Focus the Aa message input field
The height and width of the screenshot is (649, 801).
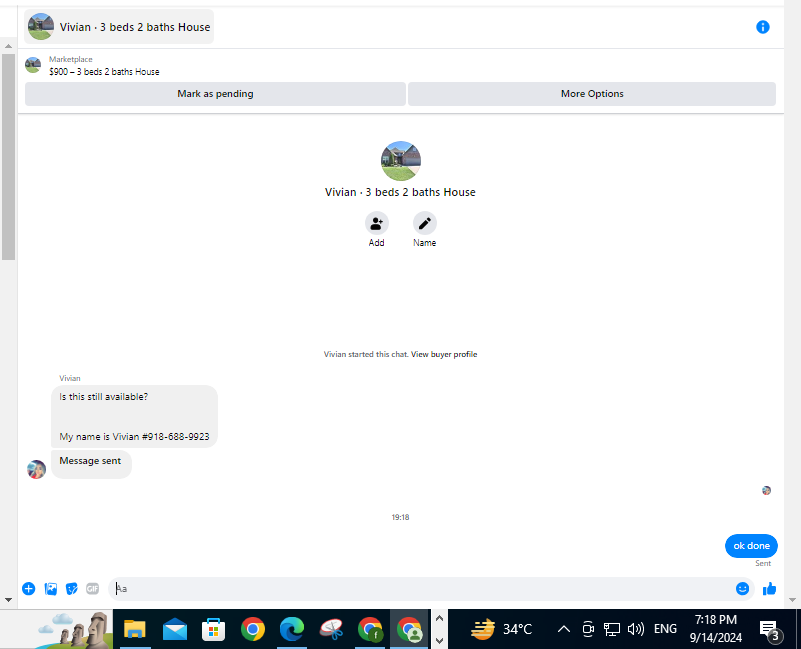click(421, 589)
